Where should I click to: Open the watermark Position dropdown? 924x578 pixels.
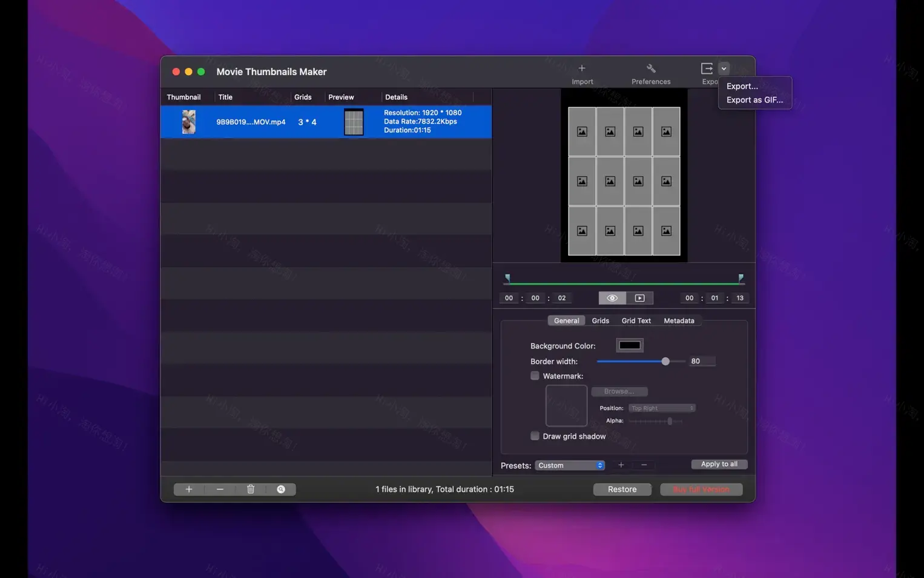661,408
